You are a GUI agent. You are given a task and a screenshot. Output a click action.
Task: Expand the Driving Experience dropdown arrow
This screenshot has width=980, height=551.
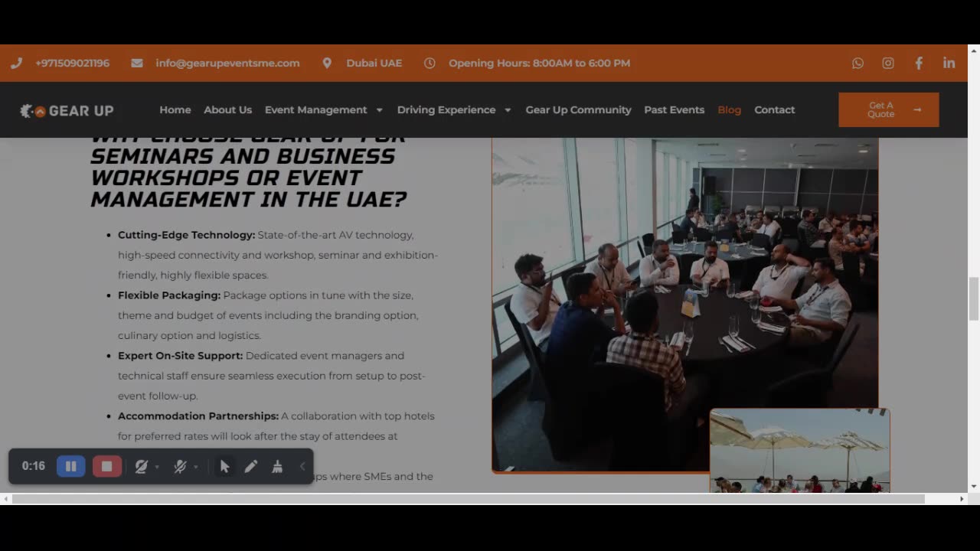(507, 110)
